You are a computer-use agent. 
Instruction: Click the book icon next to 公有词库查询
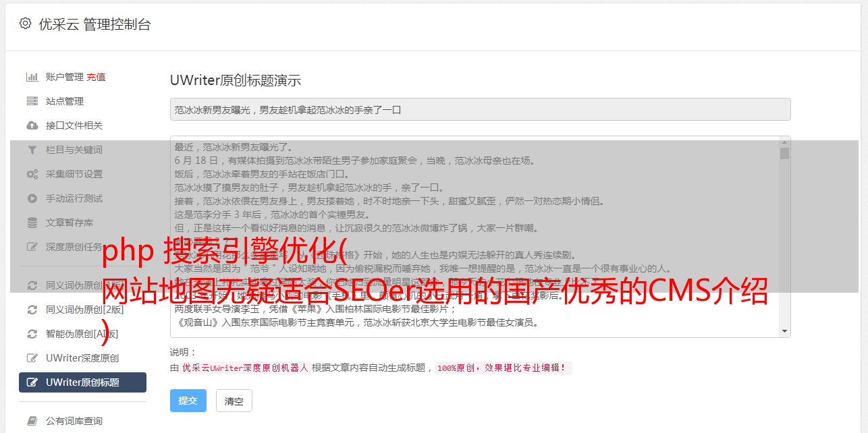(32, 421)
